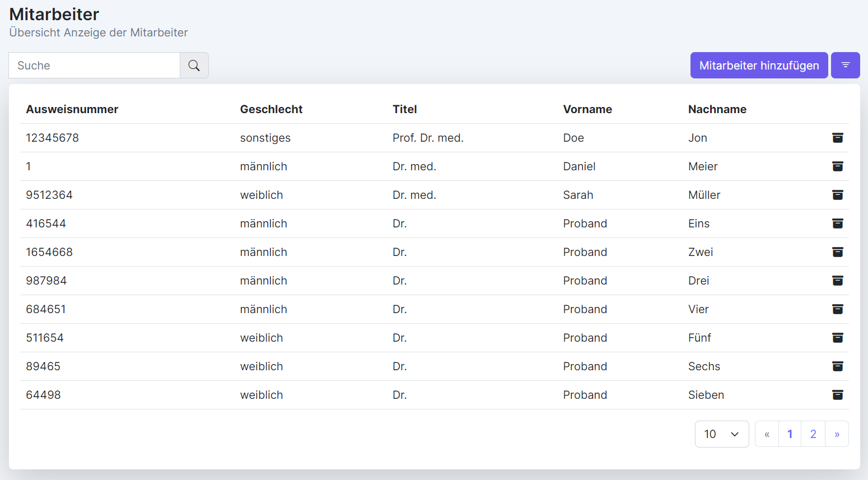Click archive icon for Proband Vier

point(838,309)
